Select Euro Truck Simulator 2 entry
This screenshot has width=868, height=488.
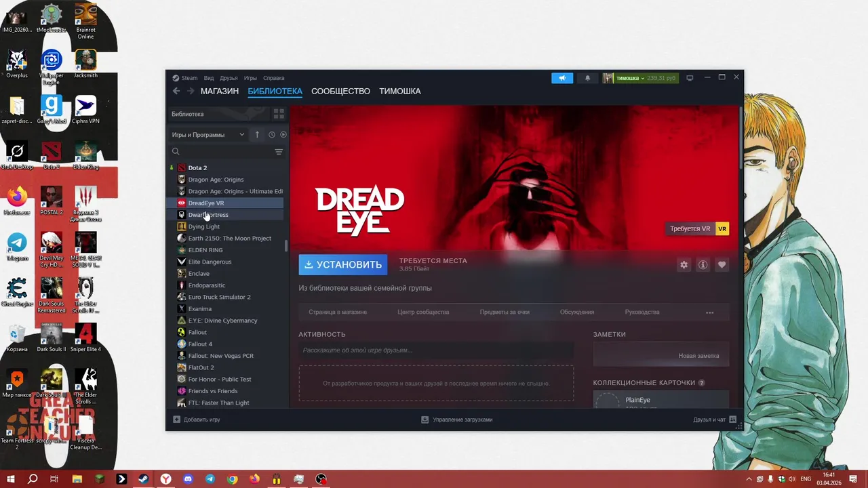coord(226,297)
